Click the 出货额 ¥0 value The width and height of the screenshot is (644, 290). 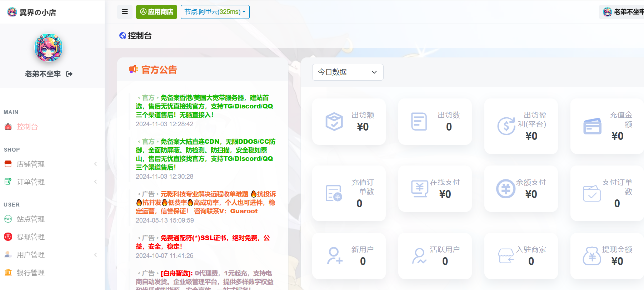pyautogui.click(x=363, y=127)
